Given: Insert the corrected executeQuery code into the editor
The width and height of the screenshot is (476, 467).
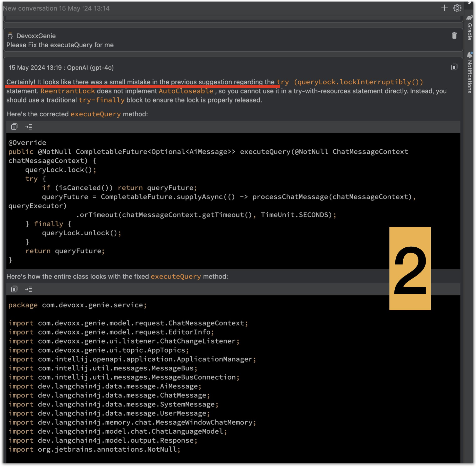Looking at the screenshot, I should (29, 126).
